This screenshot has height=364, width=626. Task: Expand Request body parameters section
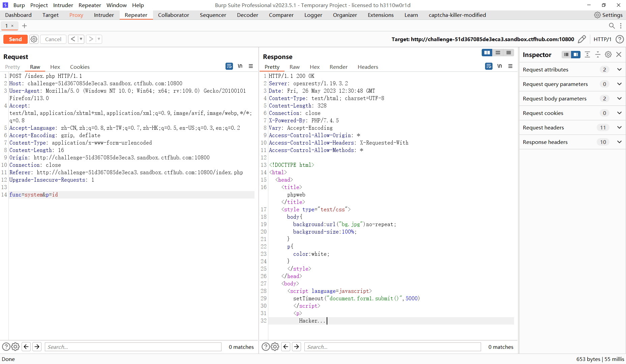click(x=619, y=98)
